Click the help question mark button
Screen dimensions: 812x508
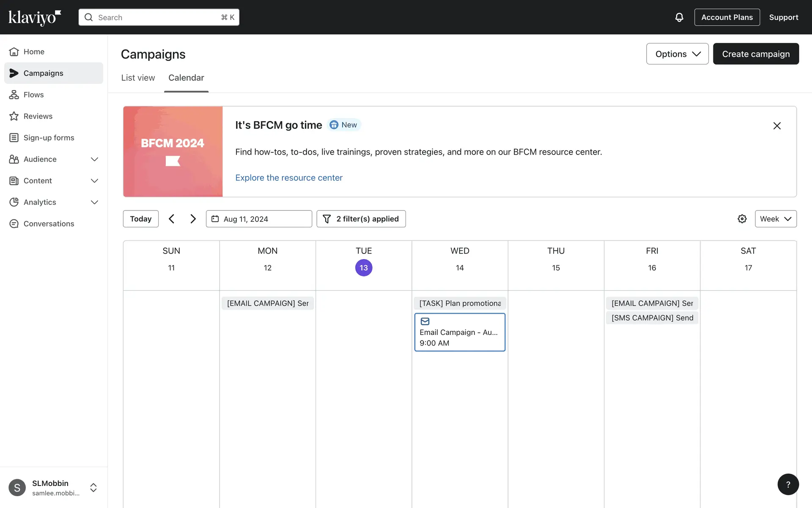click(788, 484)
